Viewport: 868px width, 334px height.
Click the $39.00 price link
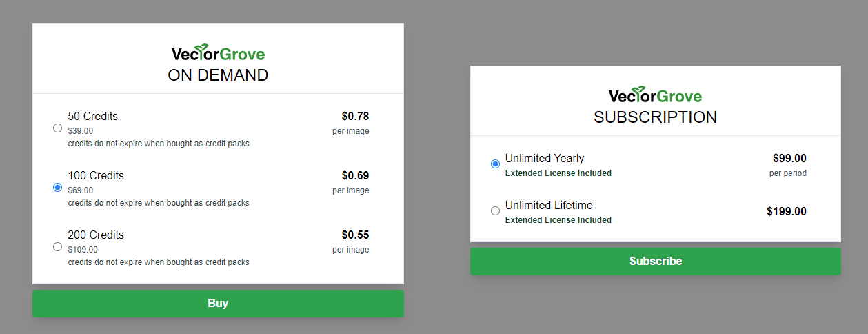coord(80,130)
